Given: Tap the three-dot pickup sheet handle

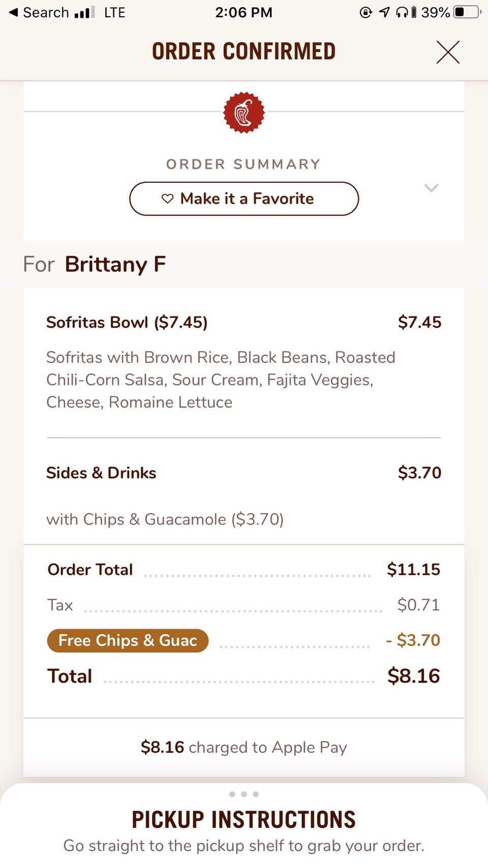Looking at the screenshot, I should click(x=244, y=794).
